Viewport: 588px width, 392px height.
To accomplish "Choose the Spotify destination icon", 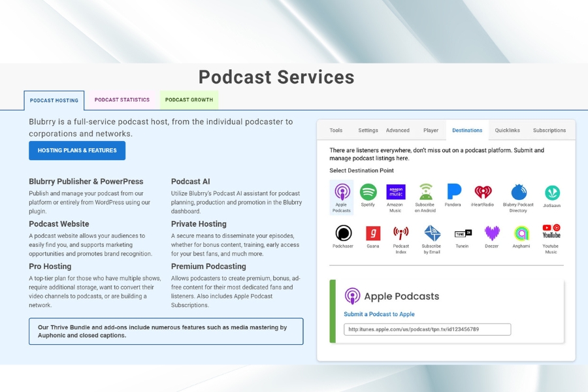I will coord(368,192).
